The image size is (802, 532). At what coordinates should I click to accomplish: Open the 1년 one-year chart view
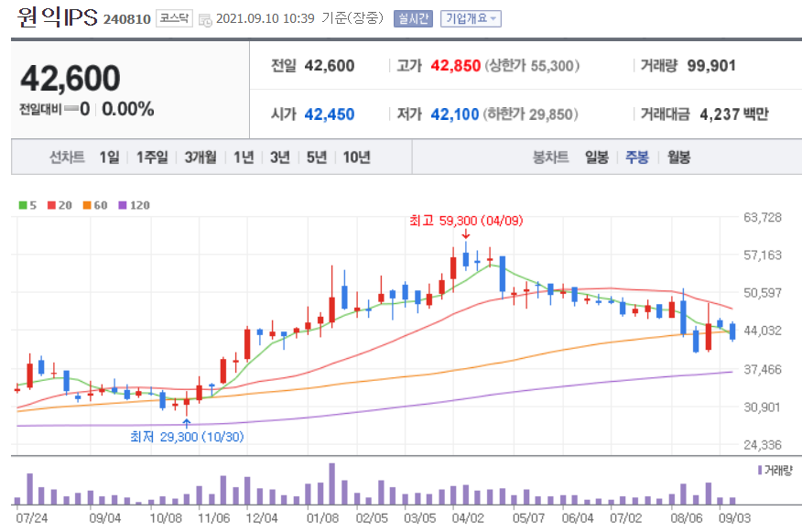click(x=243, y=157)
